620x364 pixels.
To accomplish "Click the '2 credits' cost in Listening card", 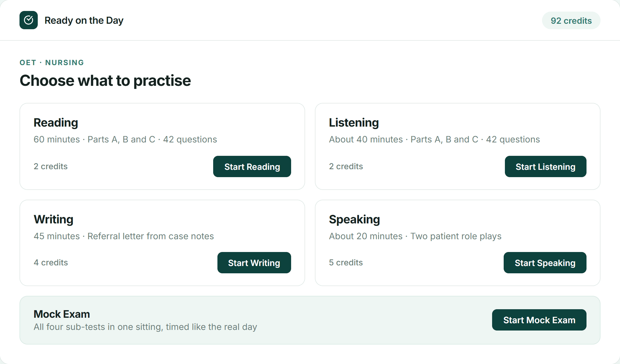I will pos(346,166).
